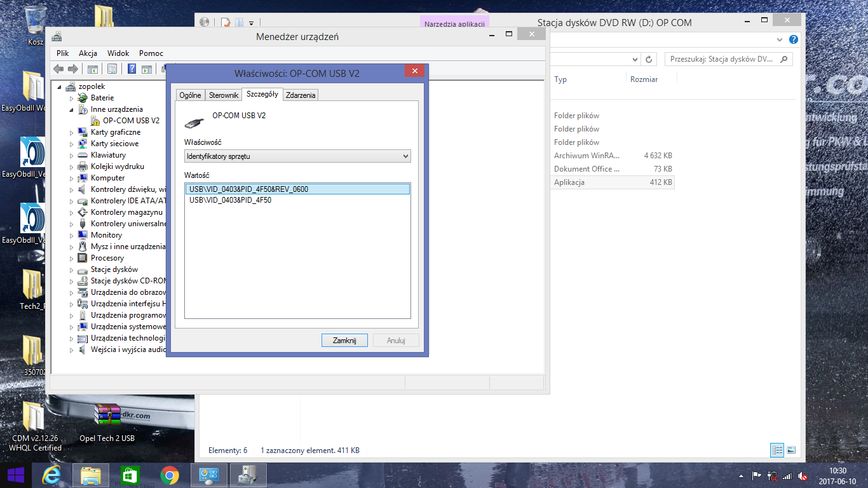This screenshot has height=488, width=868.
Task: Click the Typ column header in Explorer
Action: 560,79
